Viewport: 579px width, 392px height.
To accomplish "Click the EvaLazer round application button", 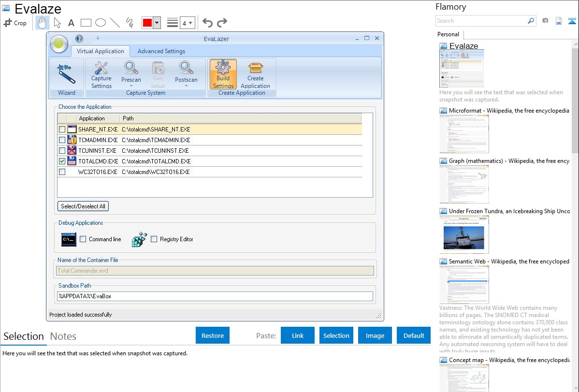I will tap(58, 44).
